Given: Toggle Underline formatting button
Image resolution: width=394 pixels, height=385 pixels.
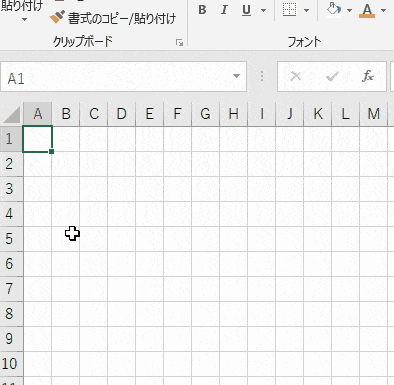Looking at the screenshot, I should click(x=246, y=10).
